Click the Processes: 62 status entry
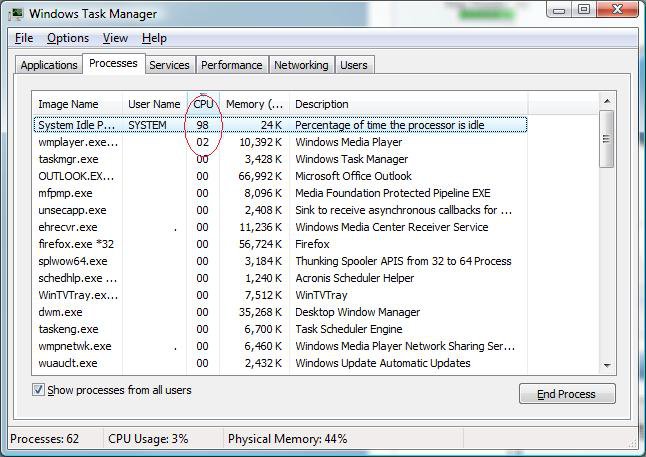 (x=44, y=438)
